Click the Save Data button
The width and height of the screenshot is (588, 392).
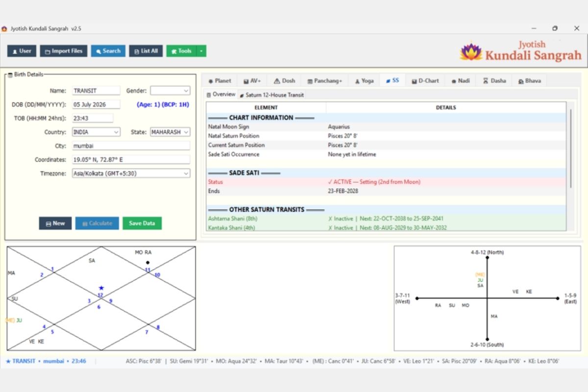142,223
